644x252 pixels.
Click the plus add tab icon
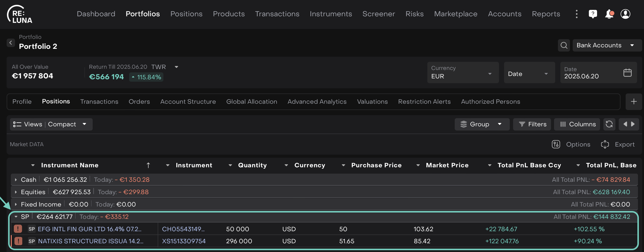(x=633, y=102)
